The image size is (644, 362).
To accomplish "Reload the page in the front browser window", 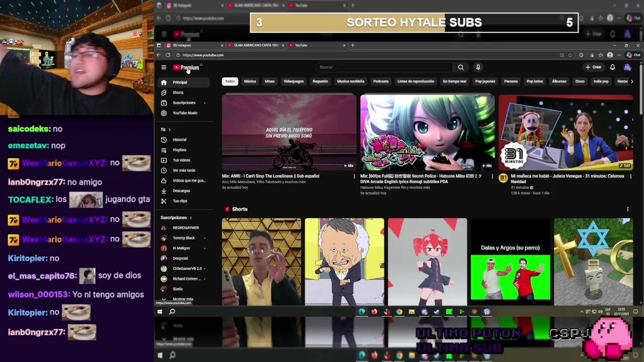I will (168, 55).
